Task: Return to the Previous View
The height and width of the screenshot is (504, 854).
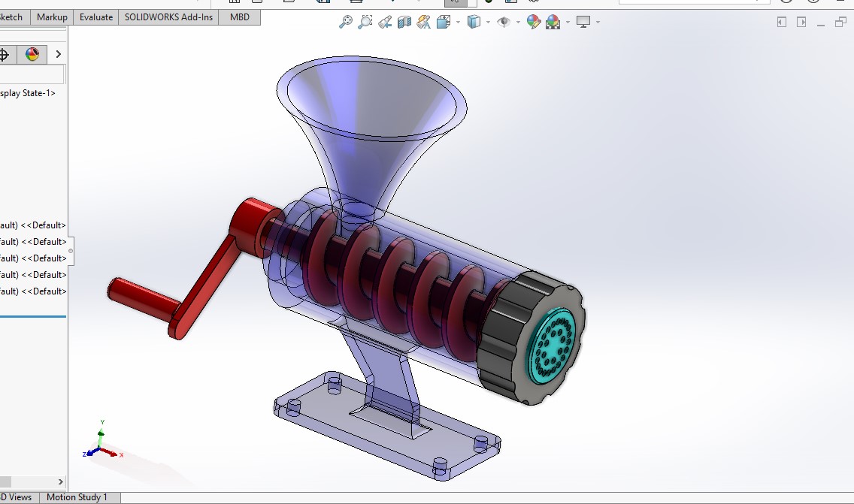Action: tap(384, 22)
